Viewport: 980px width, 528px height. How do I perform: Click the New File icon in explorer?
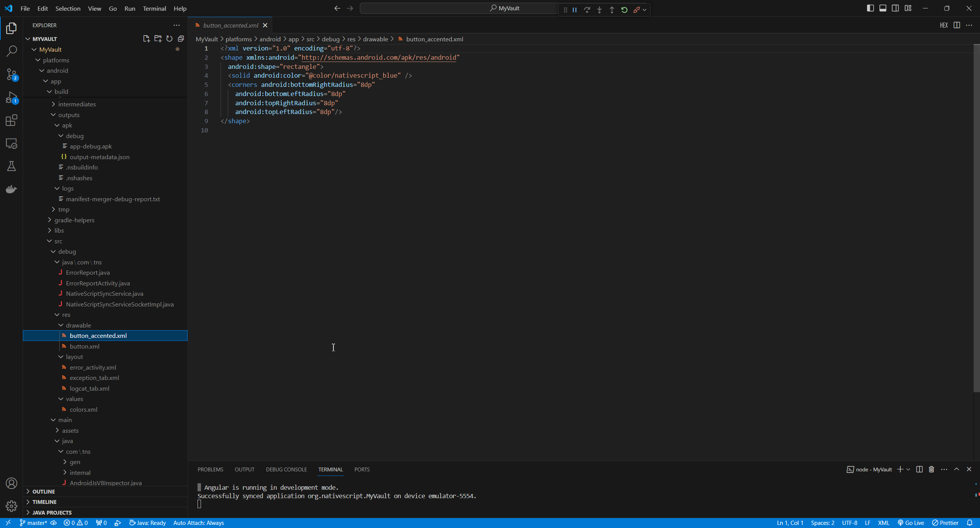146,39
